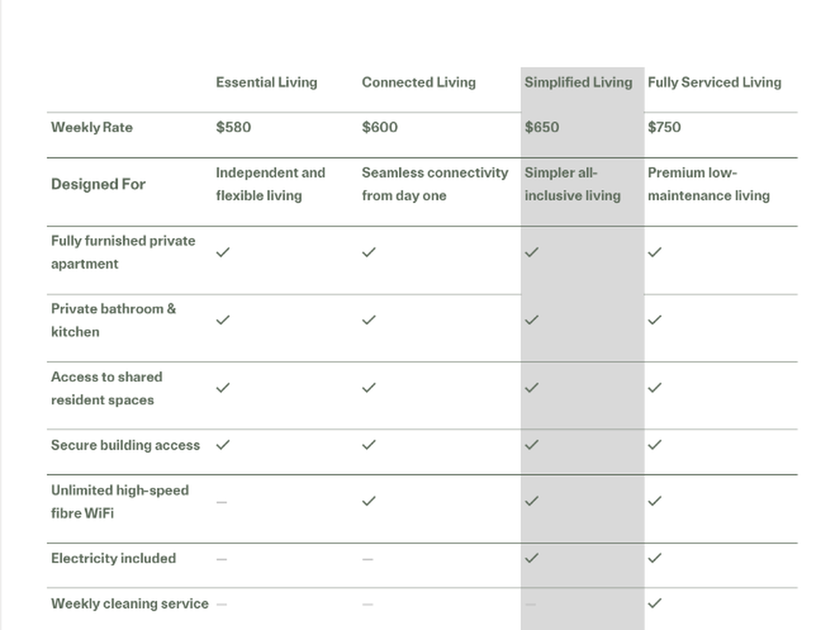Click 'Seamless connectivity from day one' description

click(x=435, y=184)
